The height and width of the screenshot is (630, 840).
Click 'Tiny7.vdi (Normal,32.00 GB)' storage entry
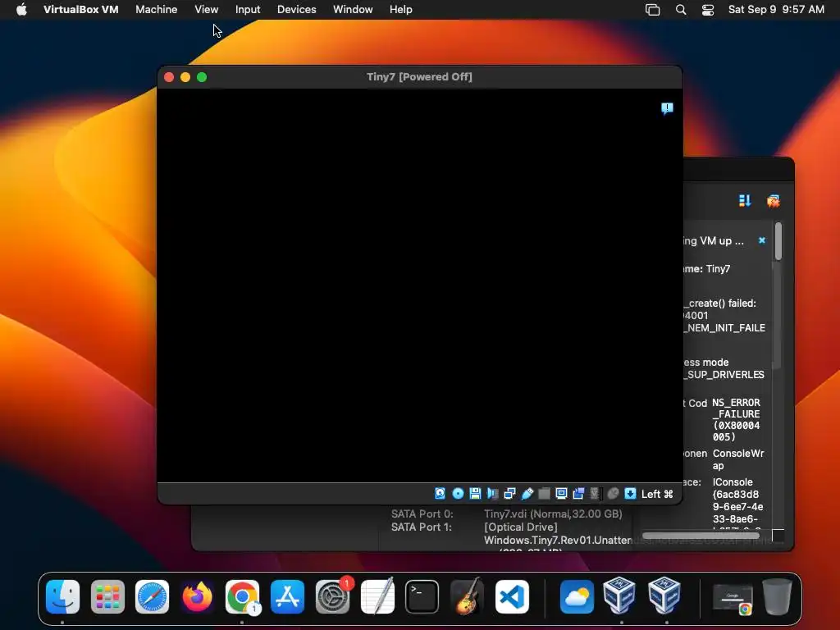tap(554, 514)
